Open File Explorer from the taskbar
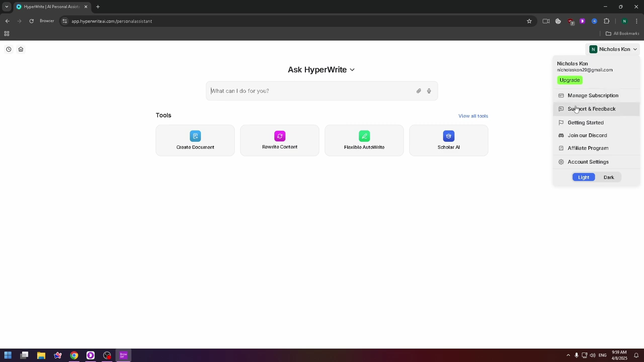 tap(41, 355)
